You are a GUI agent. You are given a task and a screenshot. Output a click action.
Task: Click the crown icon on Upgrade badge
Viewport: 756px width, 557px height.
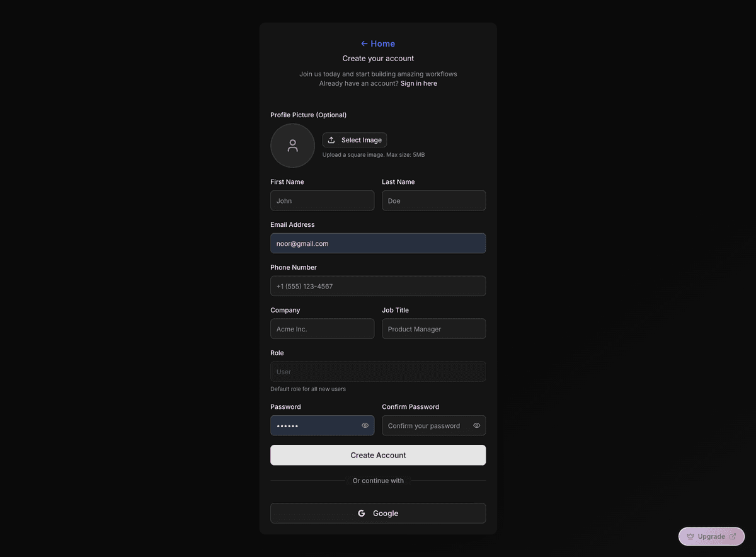[x=690, y=537]
